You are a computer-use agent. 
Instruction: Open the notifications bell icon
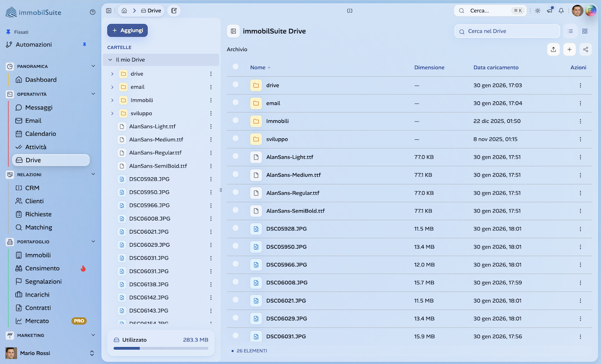click(x=561, y=11)
